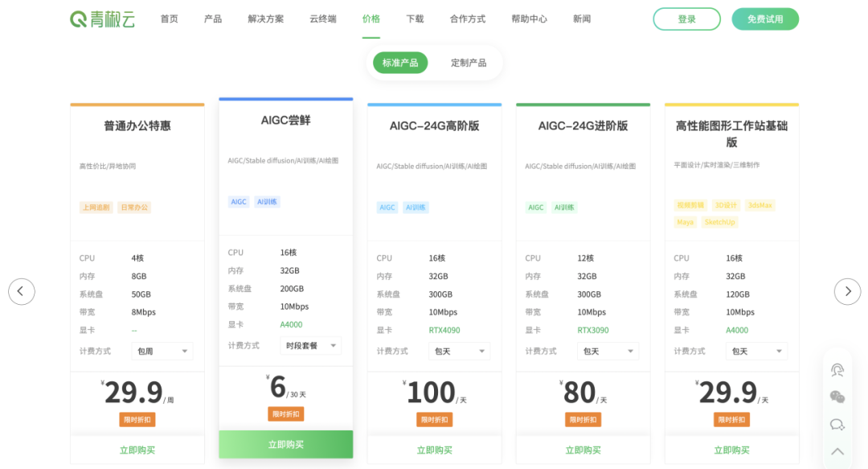Click 普通办公特惠 card title

[137, 125]
